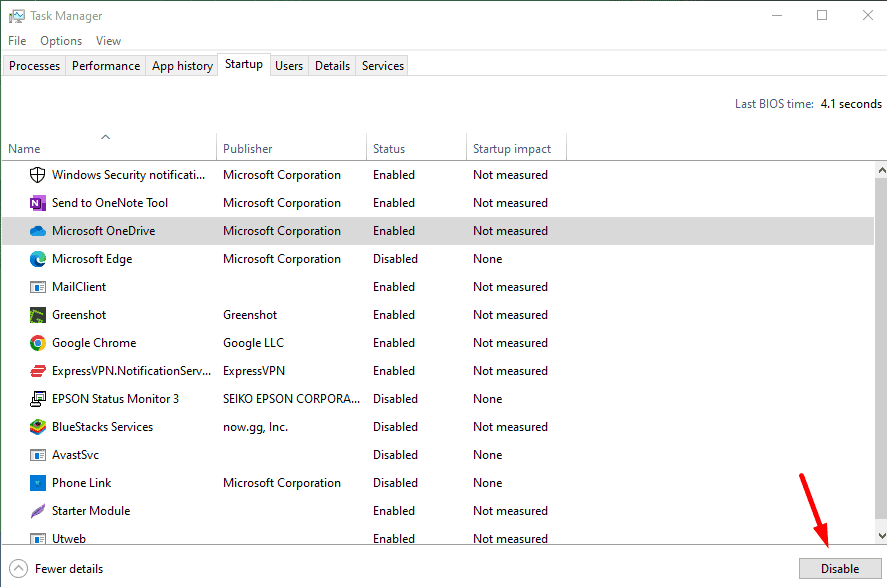This screenshot has width=887, height=587.
Task: Select the Microsoft Edge entry name
Action: (x=92, y=259)
